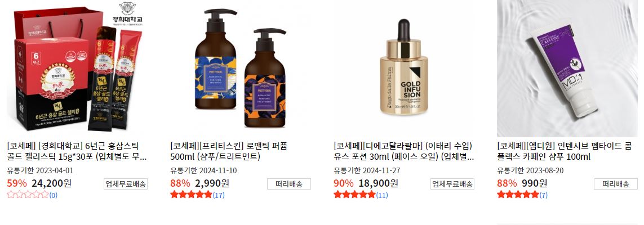
Task: Click the 디에고달라팔마 유스 포션 30ml title
Action: (x=404, y=151)
